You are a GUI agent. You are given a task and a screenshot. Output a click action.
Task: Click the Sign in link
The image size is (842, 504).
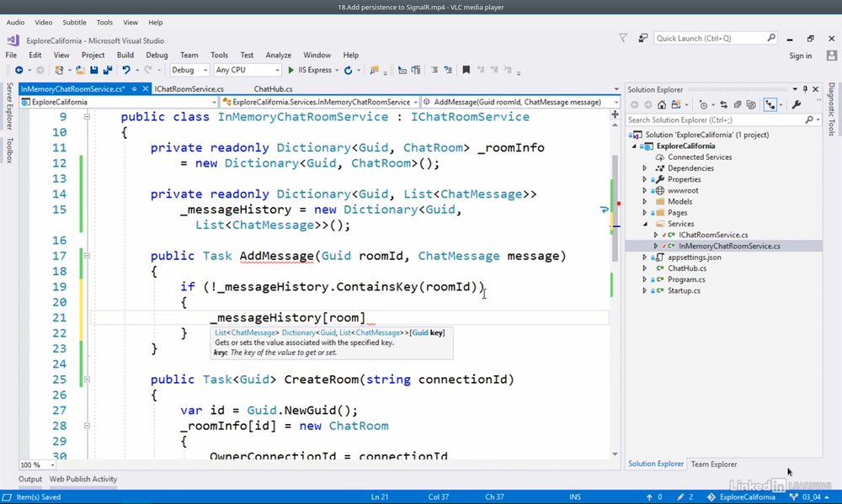point(800,56)
